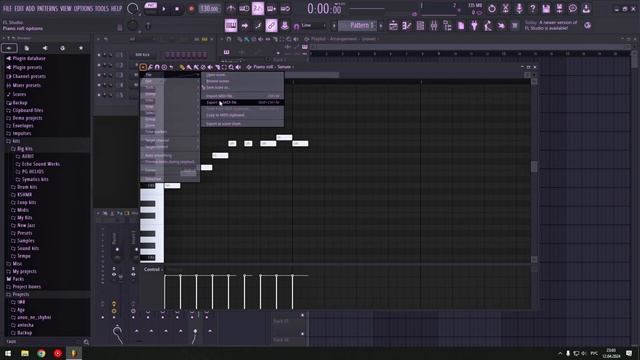Screen dimensions: 640x360
Task: Stop playback with the stop button
Action: pyautogui.click(x=177, y=9)
